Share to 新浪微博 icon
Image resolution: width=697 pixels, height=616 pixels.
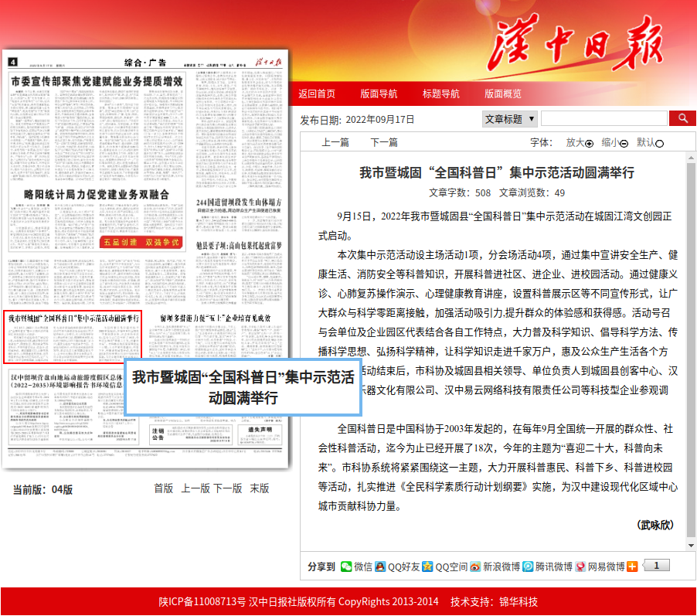tap(475, 567)
